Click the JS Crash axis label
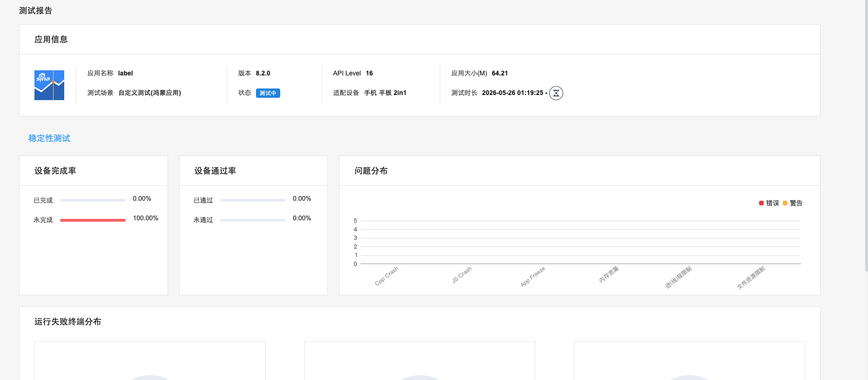The image size is (868, 380). (x=462, y=275)
